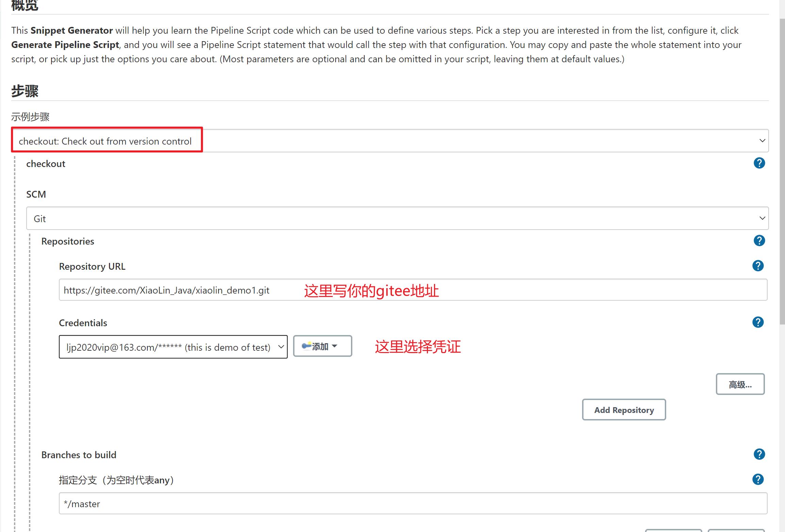This screenshot has height=532, width=785.
Task: Click the Repository URL label
Action: (92, 266)
